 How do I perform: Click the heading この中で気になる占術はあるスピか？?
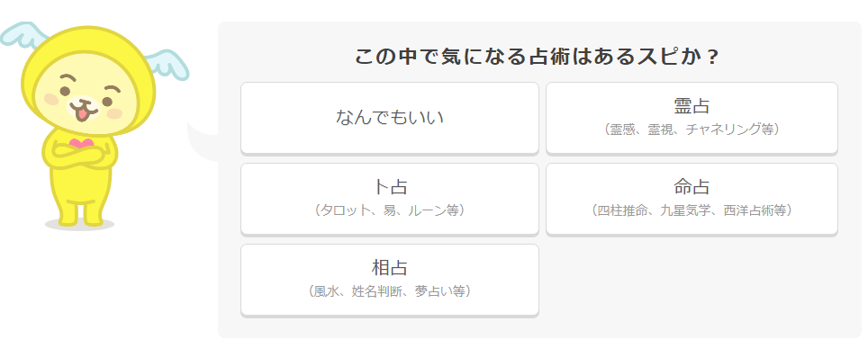click(537, 57)
